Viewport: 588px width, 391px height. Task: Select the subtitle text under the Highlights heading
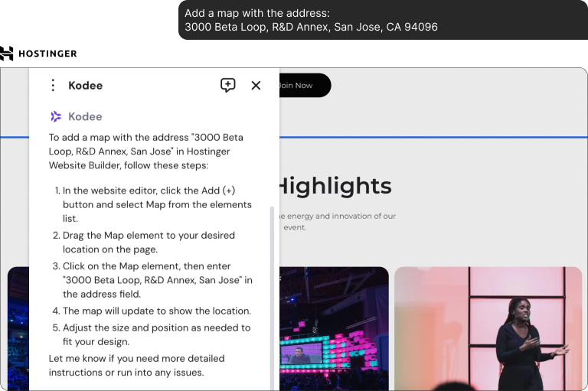[x=337, y=221]
